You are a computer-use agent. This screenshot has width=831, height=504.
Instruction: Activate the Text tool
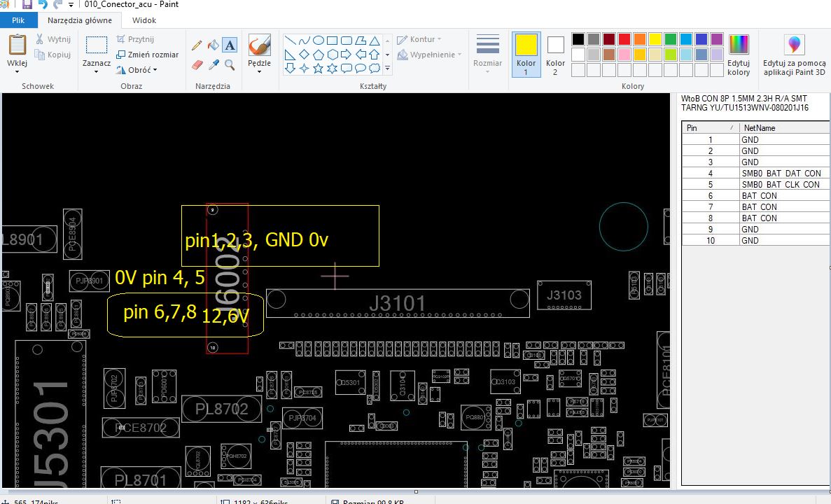coord(230,45)
